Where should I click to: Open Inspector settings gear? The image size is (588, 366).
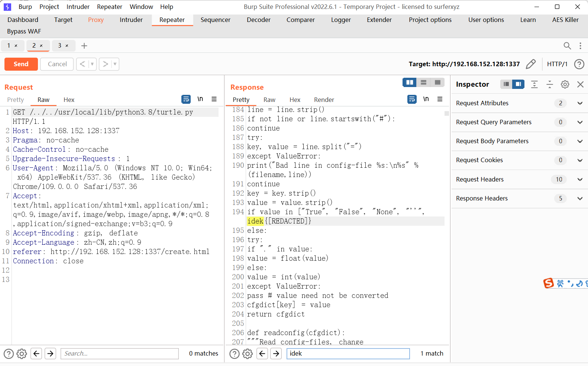[x=565, y=84]
